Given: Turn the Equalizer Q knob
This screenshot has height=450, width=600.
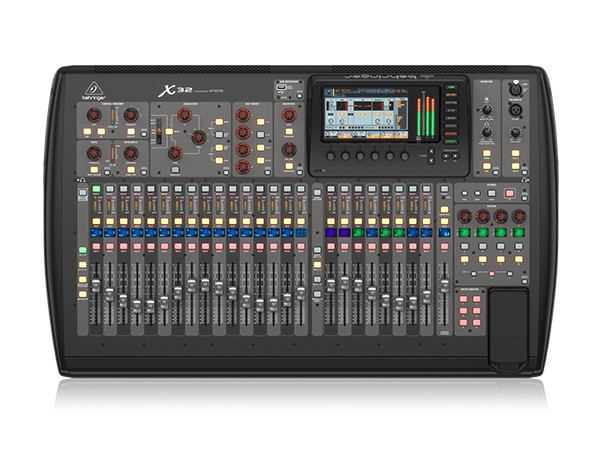Looking at the screenshot, I should click(184, 114).
